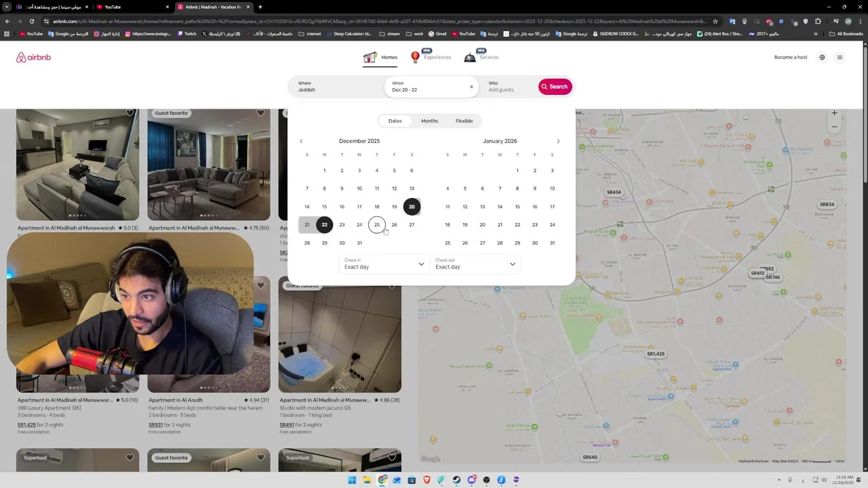Heart the bottom-row rightmost Superhost listing
This screenshot has height=488, width=868.
[x=392, y=457]
